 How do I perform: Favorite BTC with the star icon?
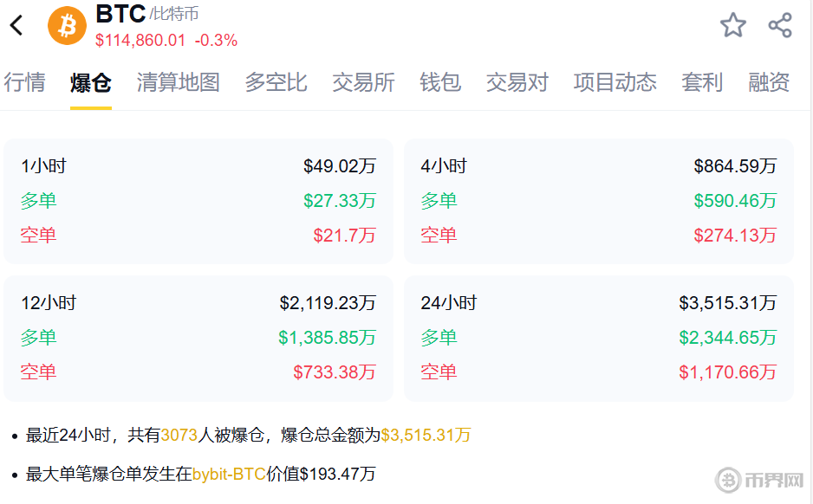click(x=732, y=25)
